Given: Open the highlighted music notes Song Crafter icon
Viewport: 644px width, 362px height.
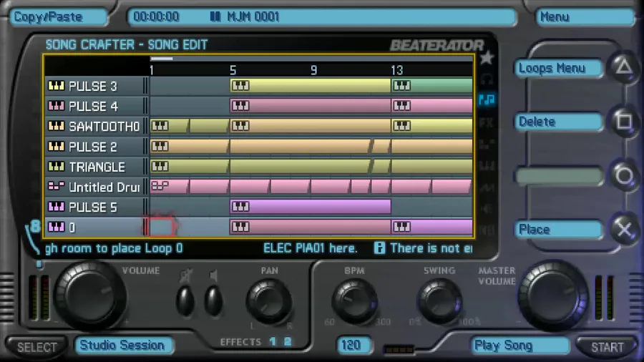Looking at the screenshot, I should [x=487, y=99].
